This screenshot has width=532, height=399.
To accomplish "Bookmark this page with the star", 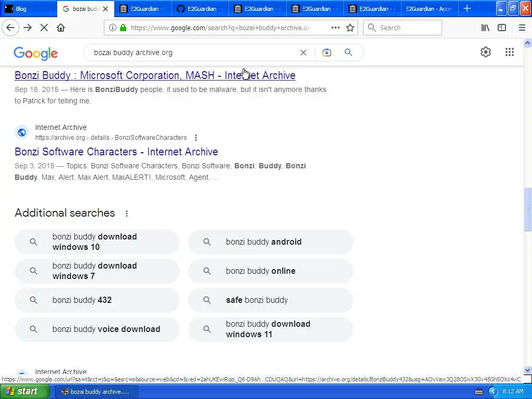I will (x=350, y=28).
